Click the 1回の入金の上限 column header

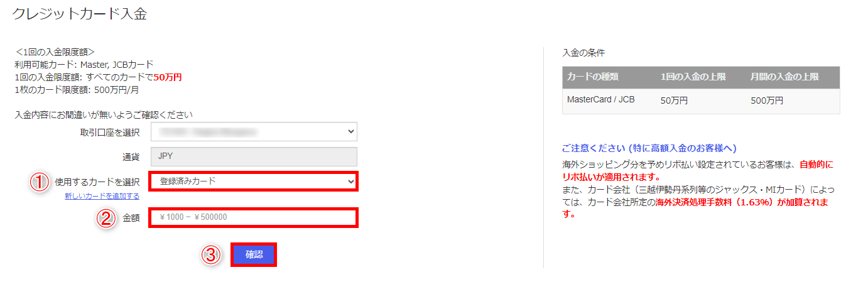click(x=693, y=77)
